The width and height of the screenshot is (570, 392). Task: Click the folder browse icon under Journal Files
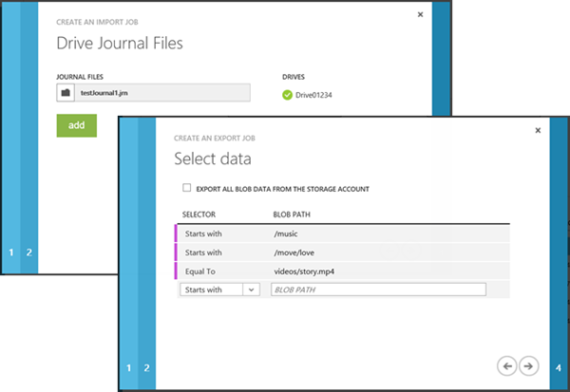(65, 93)
